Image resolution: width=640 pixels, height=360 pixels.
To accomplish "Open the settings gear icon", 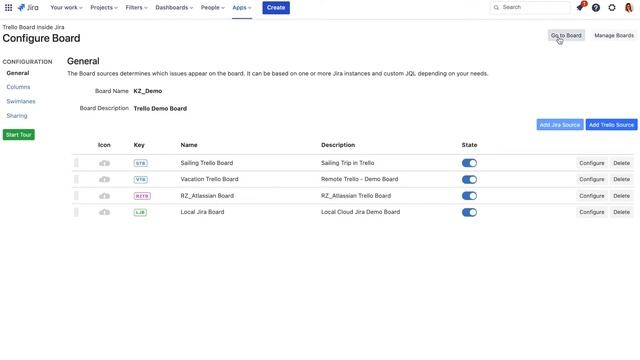I will click(x=612, y=7).
